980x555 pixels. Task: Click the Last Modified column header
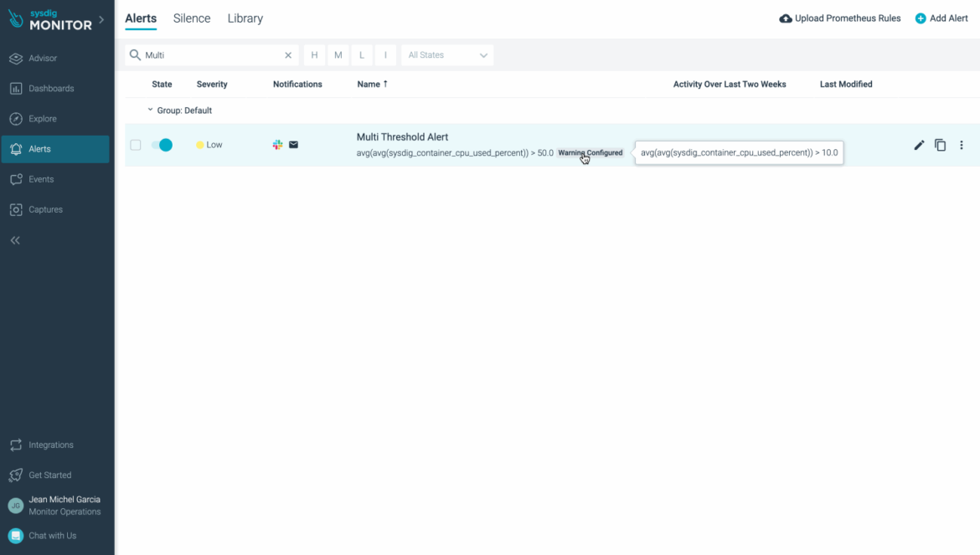coord(846,85)
